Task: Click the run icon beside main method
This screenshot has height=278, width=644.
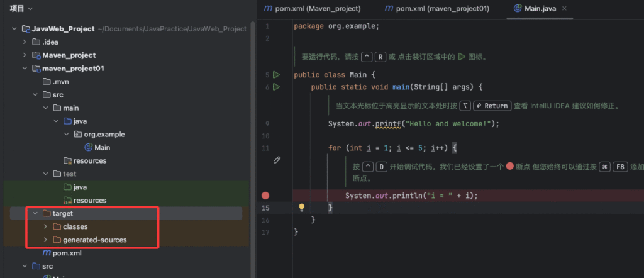Action: [x=275, y=87]
